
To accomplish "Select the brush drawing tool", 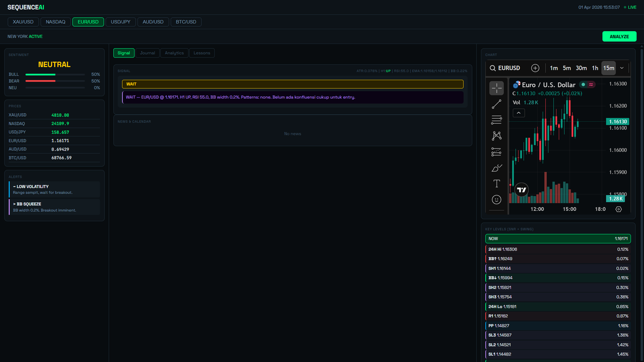I will point(496,168).
